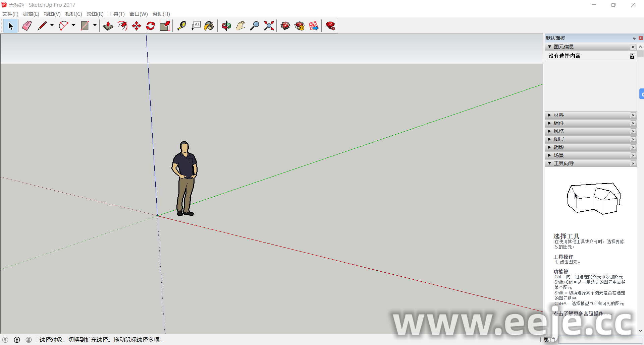Open the line tool dropdown arrow

[x=52, y=25]
